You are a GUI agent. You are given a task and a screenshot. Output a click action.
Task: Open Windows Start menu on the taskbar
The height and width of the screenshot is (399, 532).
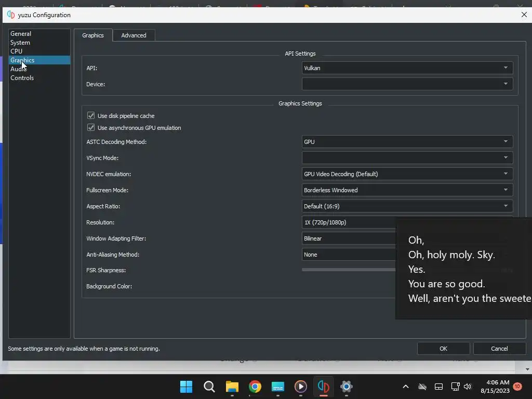(186, 387)
